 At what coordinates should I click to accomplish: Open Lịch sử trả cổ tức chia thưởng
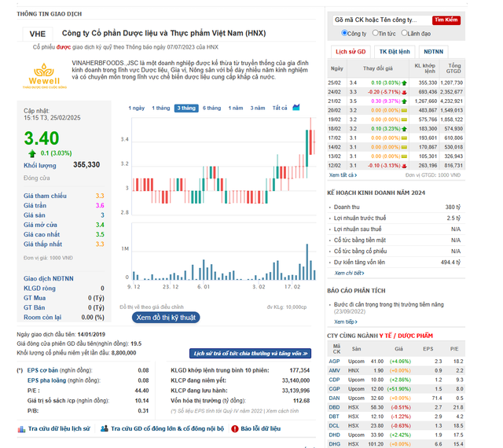[x=250, y=354]
